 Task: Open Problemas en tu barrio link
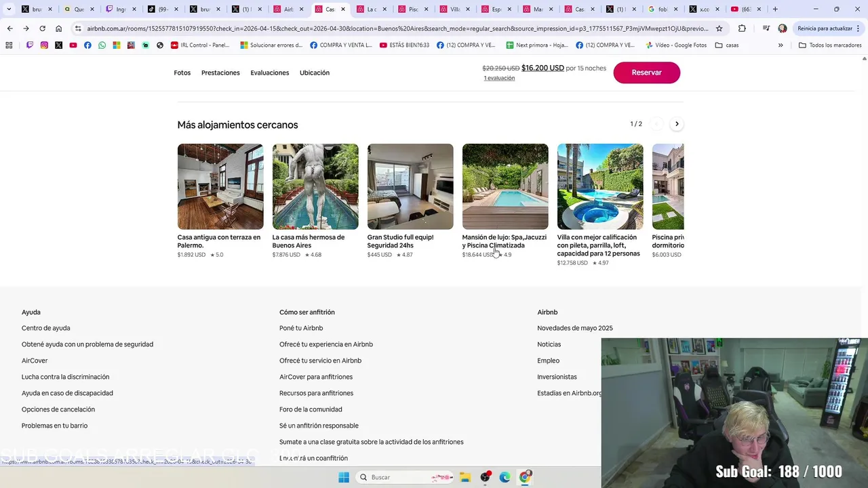(54, 426)
